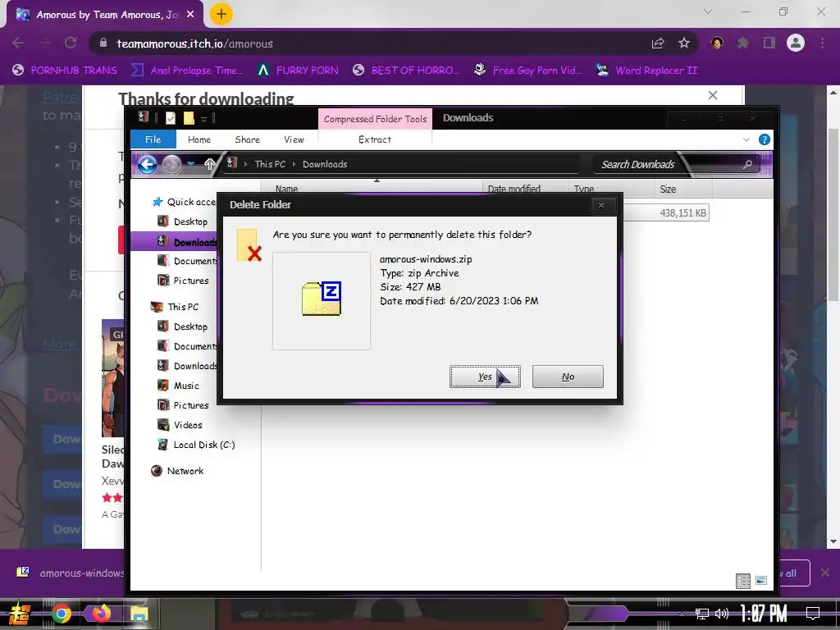Click the Chrome back arrow
This screenshot has height=630, width=840.
pyautogui.click(x=18, y=43)
